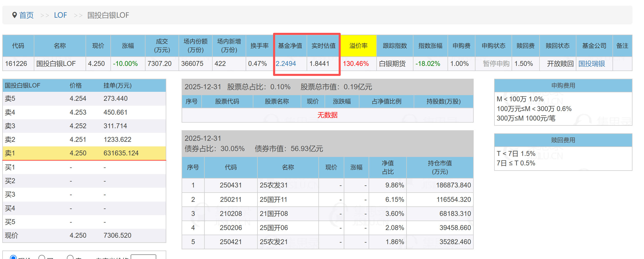This screenshot has width=644, height=259.
Task: Click the 基金净值 column header
Action: [x=290, y=46]
